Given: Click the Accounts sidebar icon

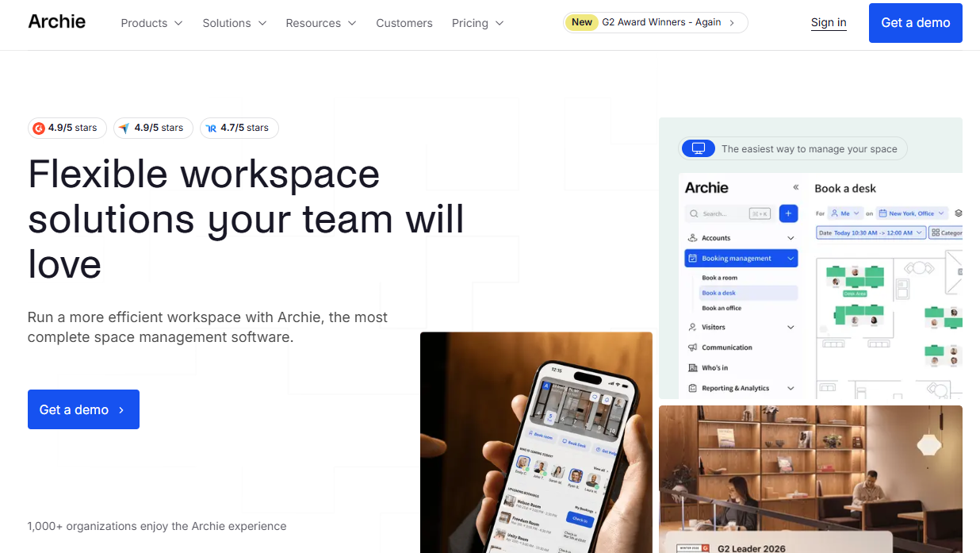Looking at the screenshot, I should [x=693, y=238].
